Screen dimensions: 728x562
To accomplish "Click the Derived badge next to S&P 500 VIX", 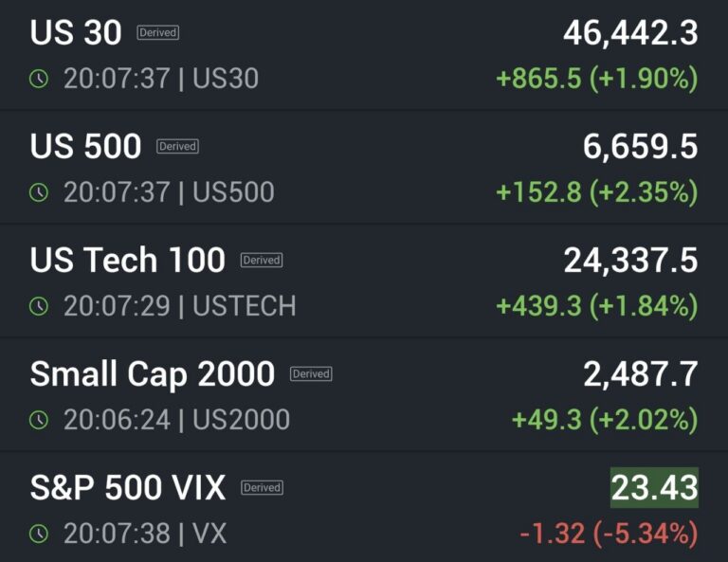I will pyautogui.click(x=262, y=487).
